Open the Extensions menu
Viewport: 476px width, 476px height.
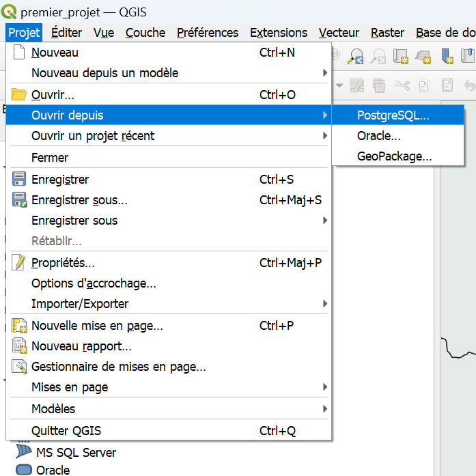279,33
